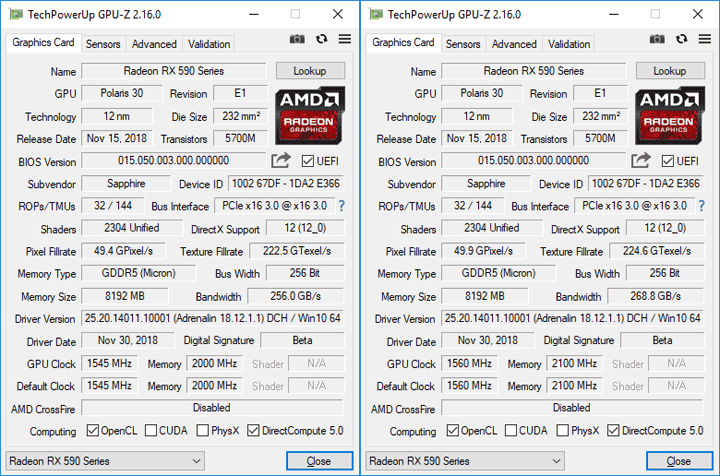The height and width of the screenshot is (476, 720).
Task: Toggle OpenCL checkbox in right window
Action: 453,431
